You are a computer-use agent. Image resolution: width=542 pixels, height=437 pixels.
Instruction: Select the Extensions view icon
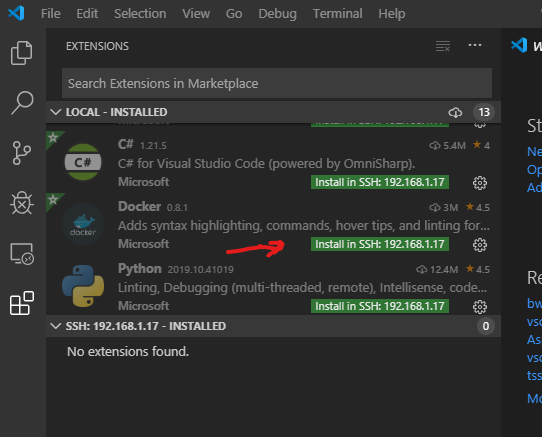point(22,303)
